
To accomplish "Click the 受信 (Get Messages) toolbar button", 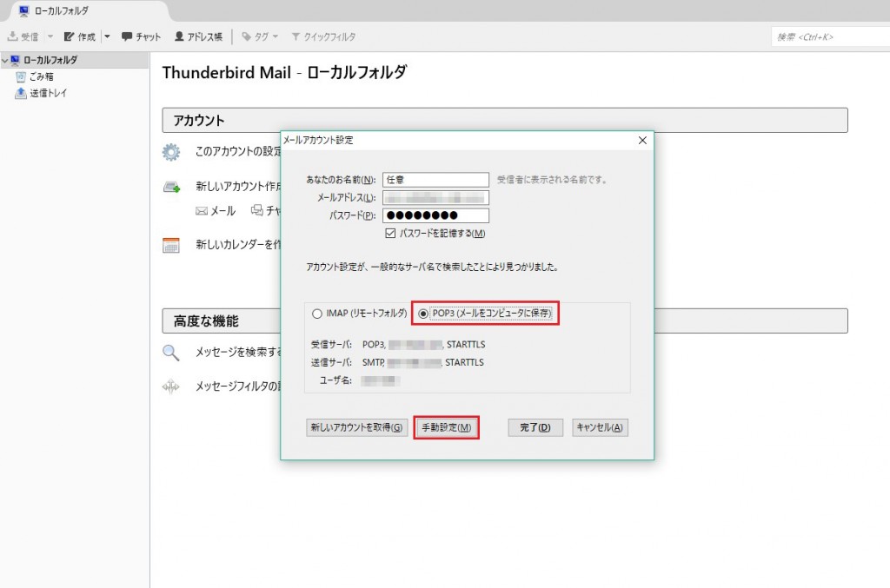I will coord(23,36).
